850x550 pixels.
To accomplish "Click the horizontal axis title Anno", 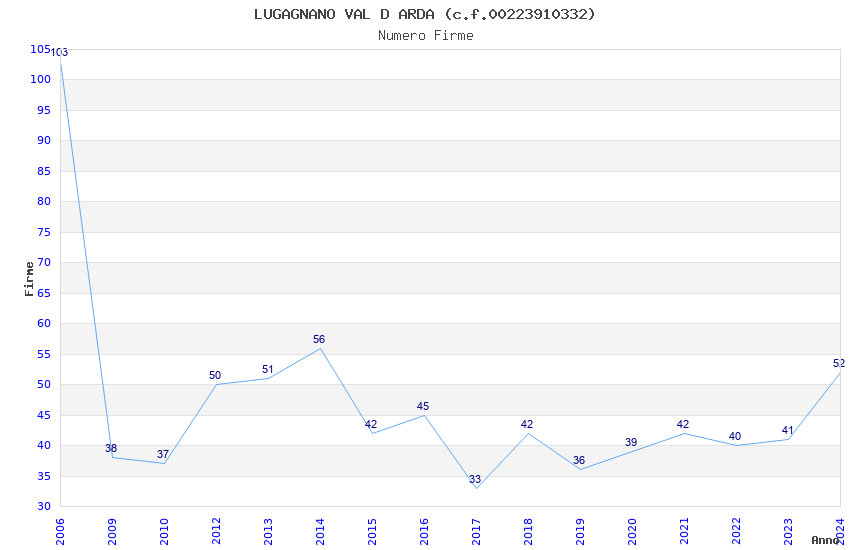I will tap(825, 540).
